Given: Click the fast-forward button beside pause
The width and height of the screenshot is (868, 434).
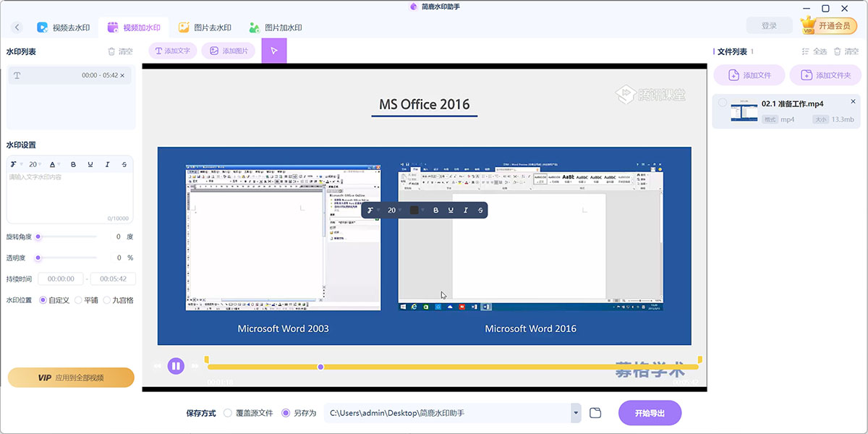Looking at the screenshot, I should pyautogui.click(x=195, y=366).
